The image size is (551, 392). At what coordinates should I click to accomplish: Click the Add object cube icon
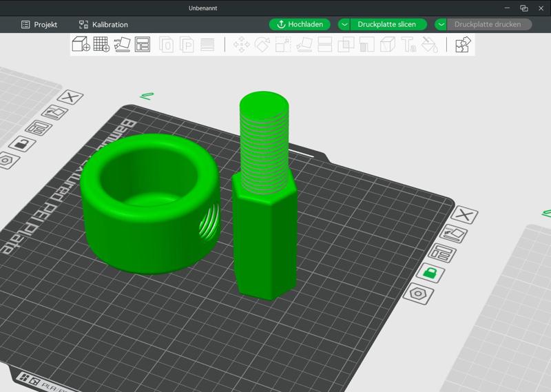pyautogui.click(x=81, y=45)
